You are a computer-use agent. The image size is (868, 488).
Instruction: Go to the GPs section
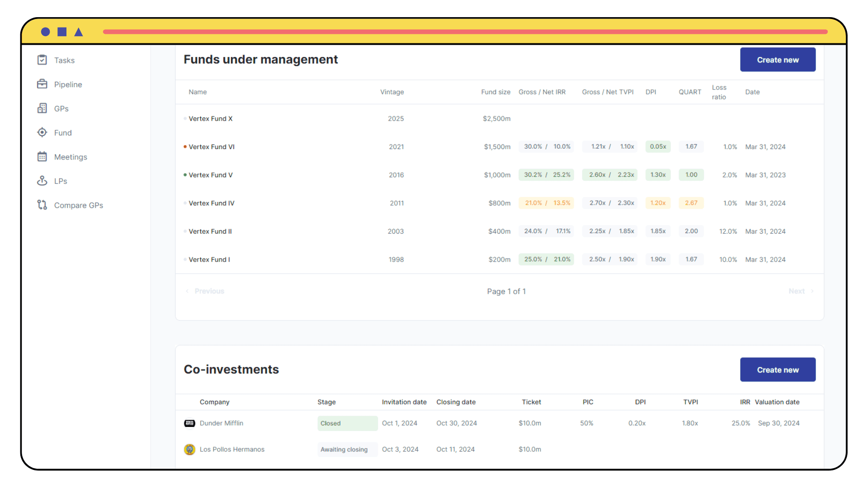pos(61,108)
